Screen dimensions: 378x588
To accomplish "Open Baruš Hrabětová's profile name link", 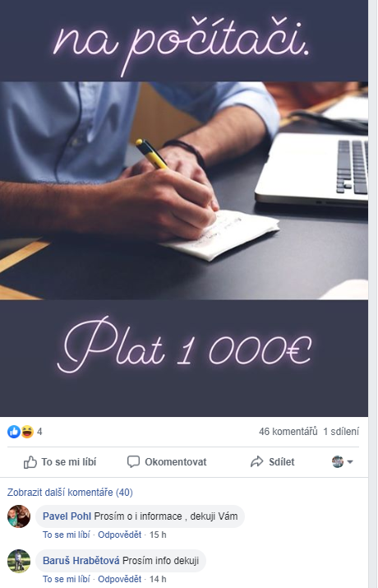I will pyautogui.click(x=81, y=561).
